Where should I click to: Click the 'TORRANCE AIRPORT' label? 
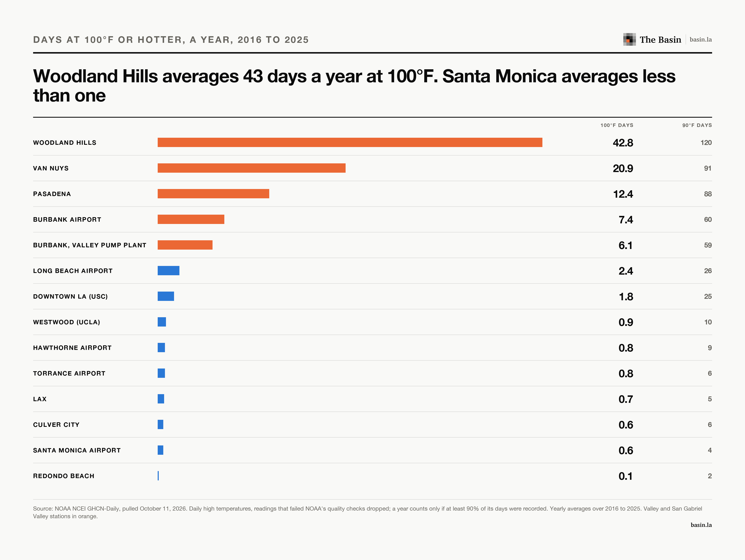pos(69,373)
